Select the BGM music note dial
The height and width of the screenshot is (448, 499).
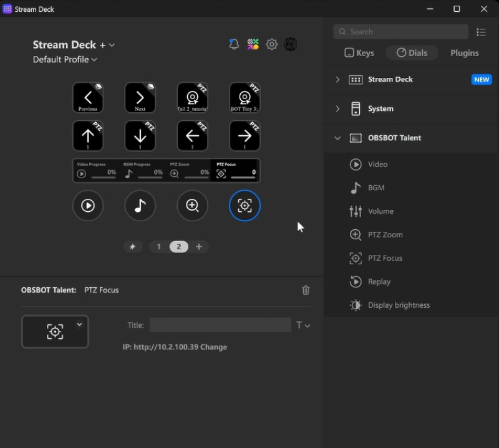(x=140, y=206)
